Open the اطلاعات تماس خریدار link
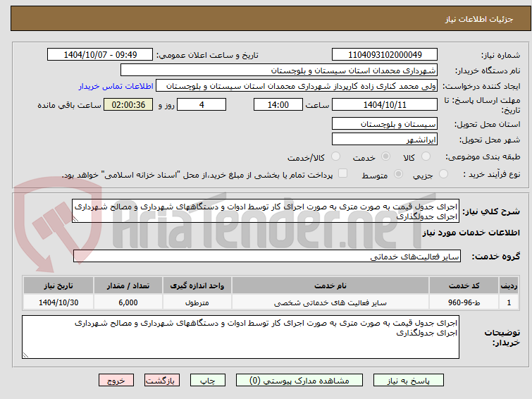Screen dimensions: 532x399 point(116,86)
